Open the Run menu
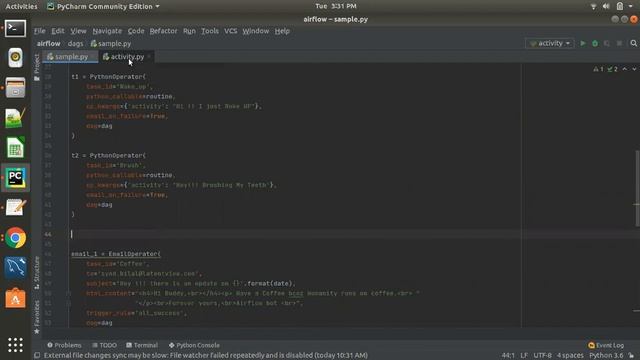This screenshot has width=640, height=360. click(189, 31)
